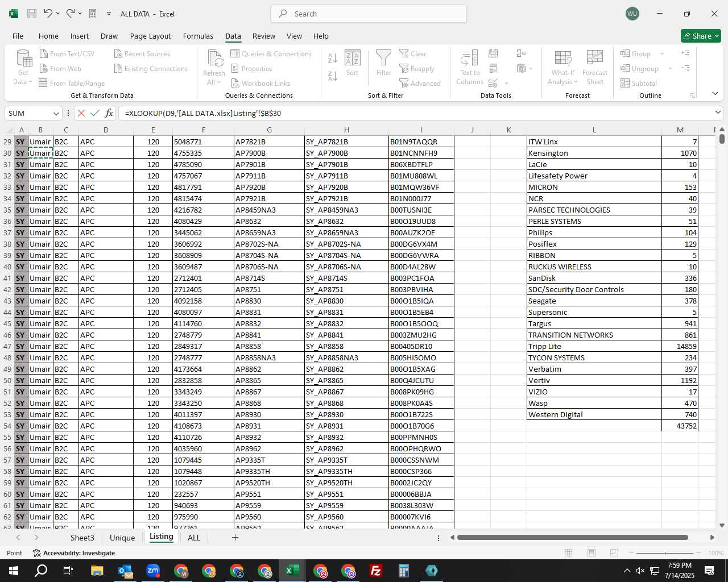Open the Ungroup dropdown arrow
This screenshot has height=582, width=728.
coord(670,68)
